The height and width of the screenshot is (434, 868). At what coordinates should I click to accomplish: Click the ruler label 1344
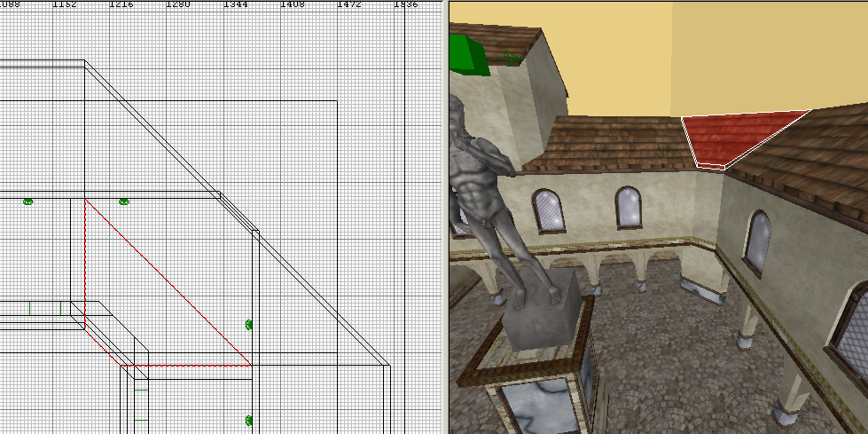click(x=235, y=4)
